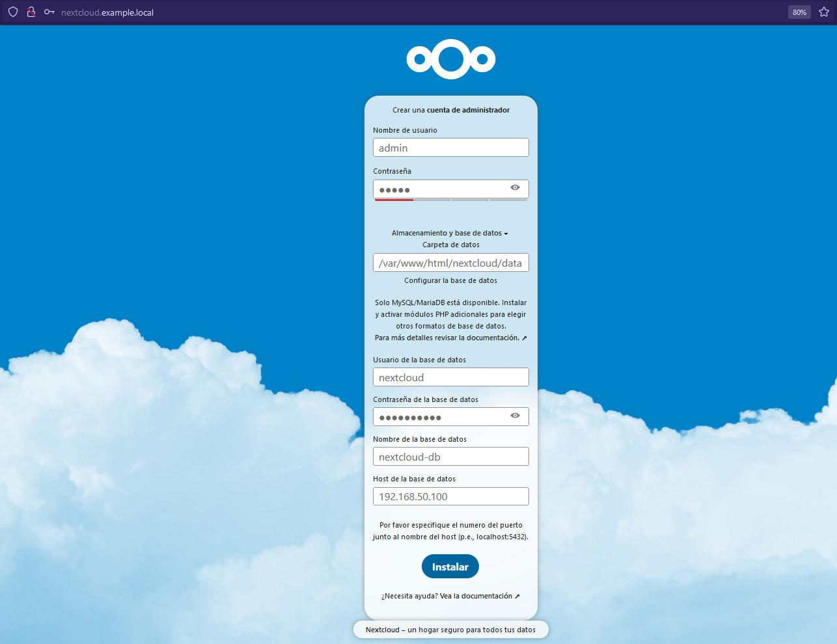
Task: Click 'Crear una cuenta de administrador' heading
Action: click(x=451, y=110)
